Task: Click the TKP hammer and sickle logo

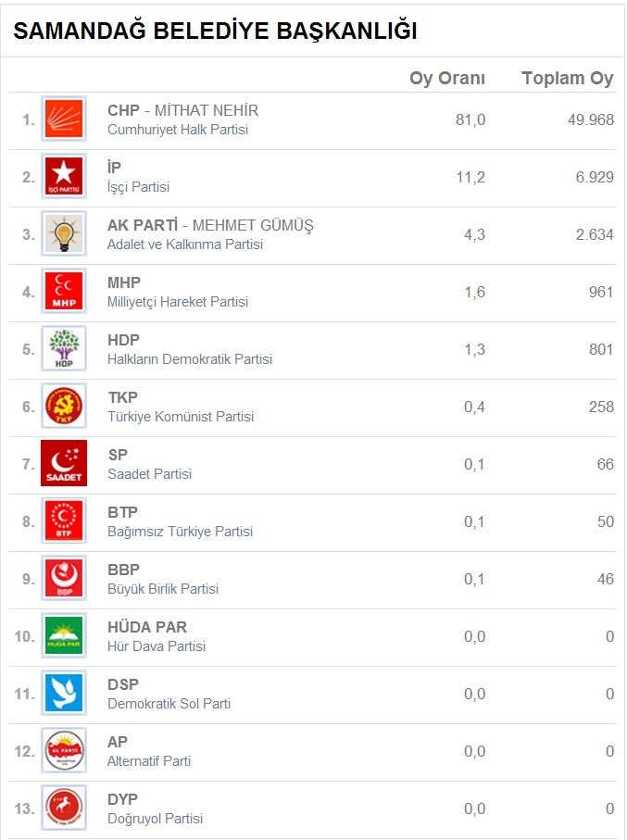Action: coord(64,407)
